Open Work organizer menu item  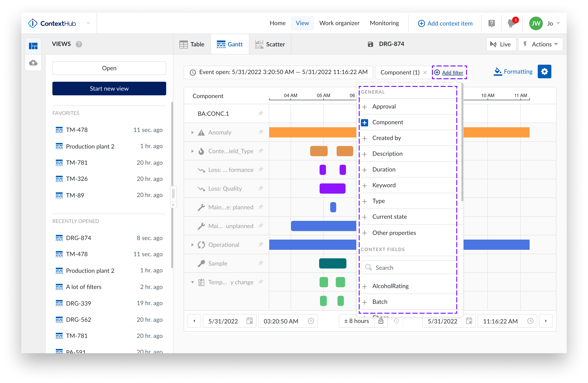pyautogui.click(x=339, y=23)
